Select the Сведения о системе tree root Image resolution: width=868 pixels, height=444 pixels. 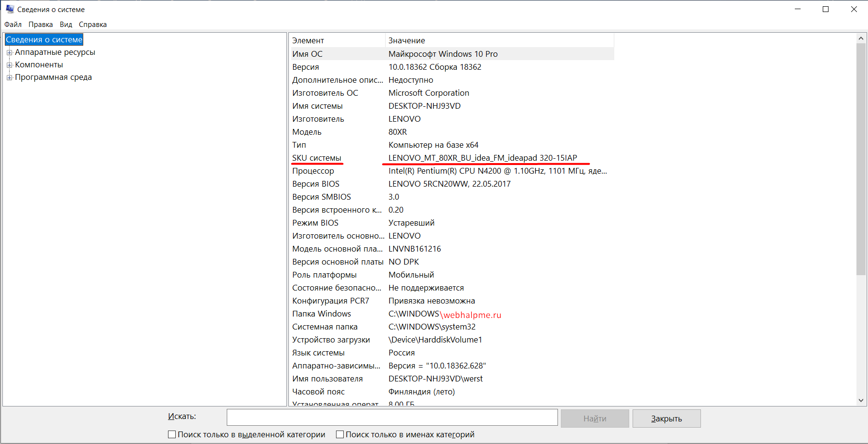[44, 39]
